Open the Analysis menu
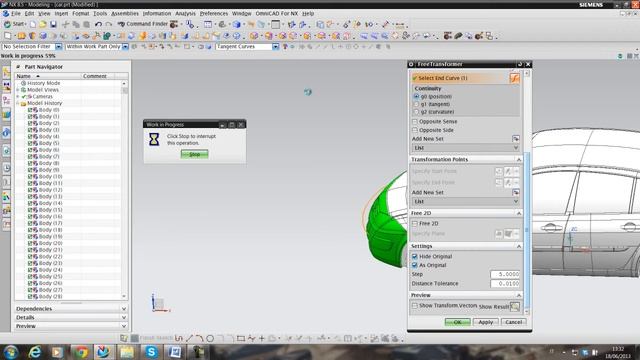This screenshot has height=360, width=640. click(x=185, y=13)
